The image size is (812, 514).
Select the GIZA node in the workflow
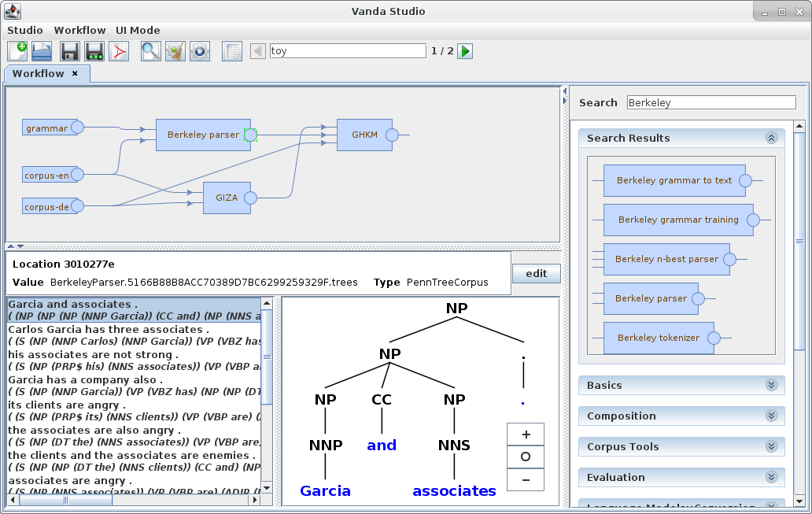[227, 198]
